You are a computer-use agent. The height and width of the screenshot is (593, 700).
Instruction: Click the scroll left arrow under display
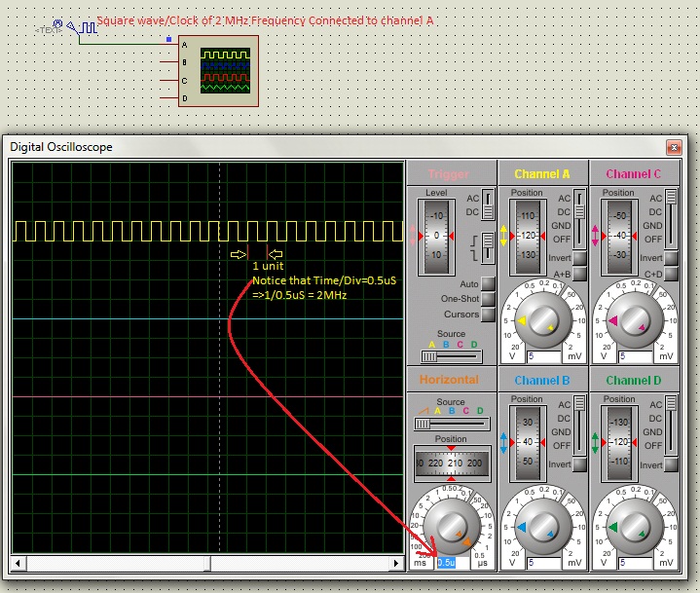pos(18,563)
